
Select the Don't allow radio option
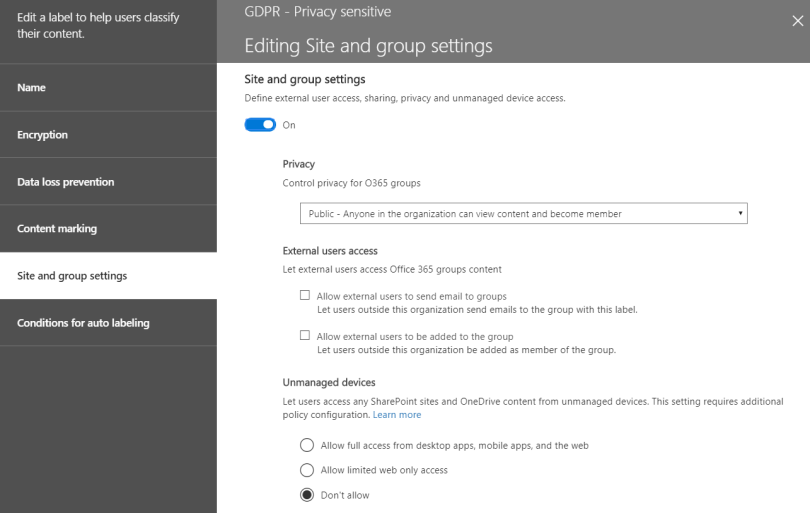click(308, 495)
